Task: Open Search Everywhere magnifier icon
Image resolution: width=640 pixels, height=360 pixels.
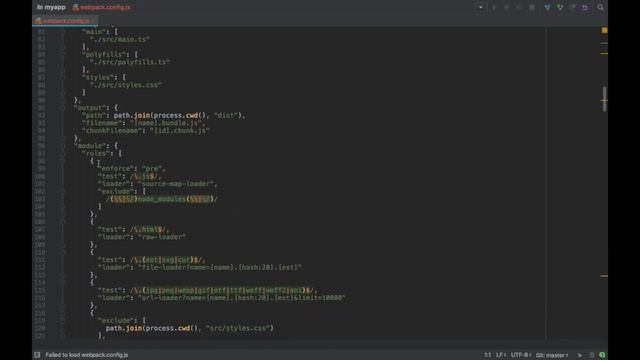Action: coord(600,7)
